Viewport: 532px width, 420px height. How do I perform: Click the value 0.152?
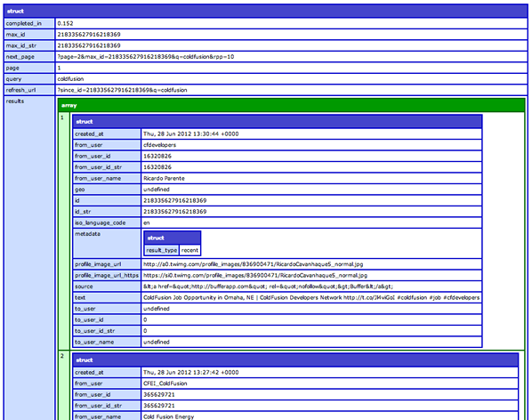pos(66,23)
